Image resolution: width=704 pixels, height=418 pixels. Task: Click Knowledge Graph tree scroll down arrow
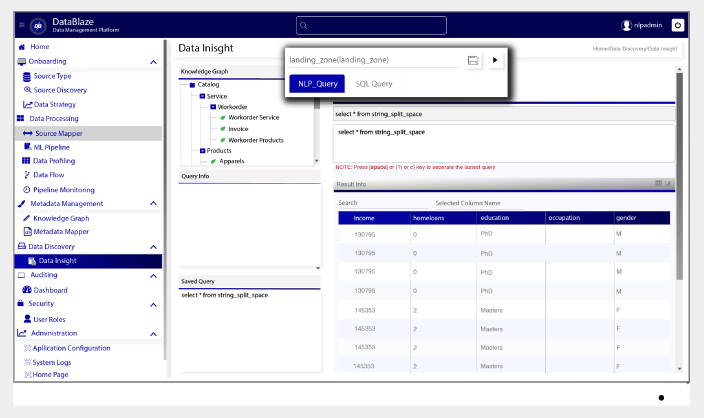[x=317, y=161]
